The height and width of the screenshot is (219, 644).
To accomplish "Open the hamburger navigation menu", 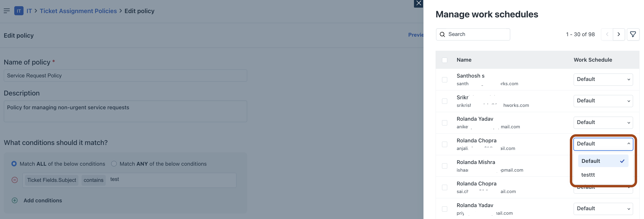I will click(x=7, y=11).
